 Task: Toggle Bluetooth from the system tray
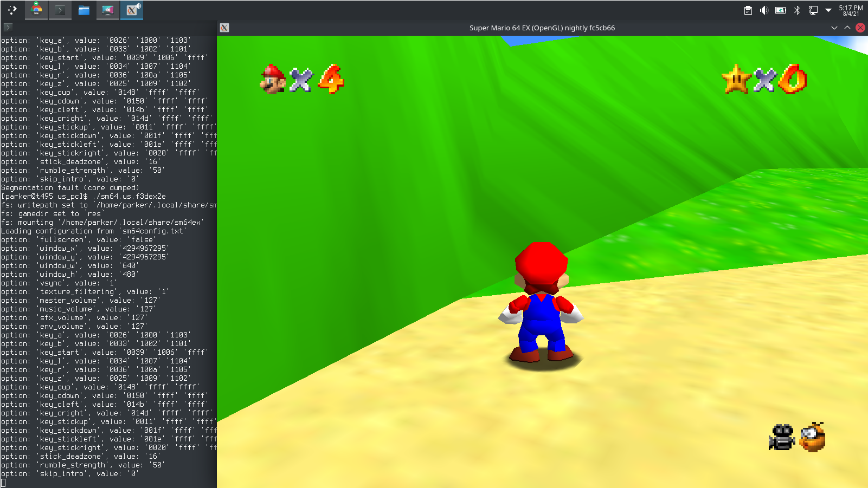click(x=797, y=10)
